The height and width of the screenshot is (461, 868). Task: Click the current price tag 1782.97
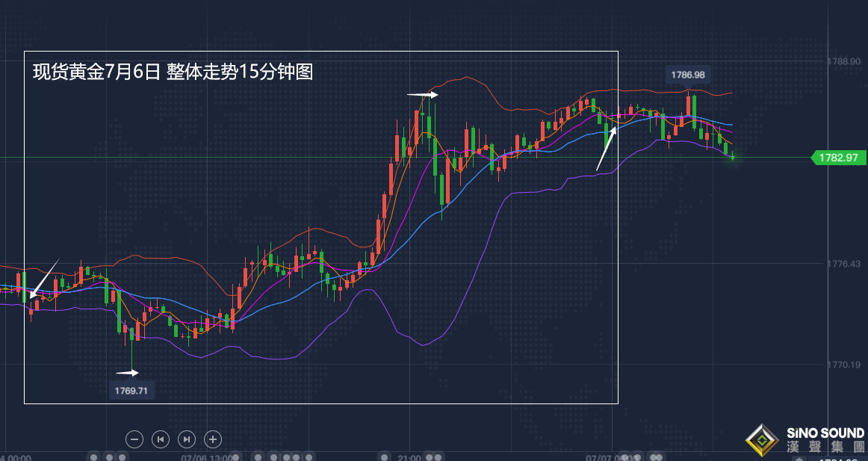tap(837, 158)
